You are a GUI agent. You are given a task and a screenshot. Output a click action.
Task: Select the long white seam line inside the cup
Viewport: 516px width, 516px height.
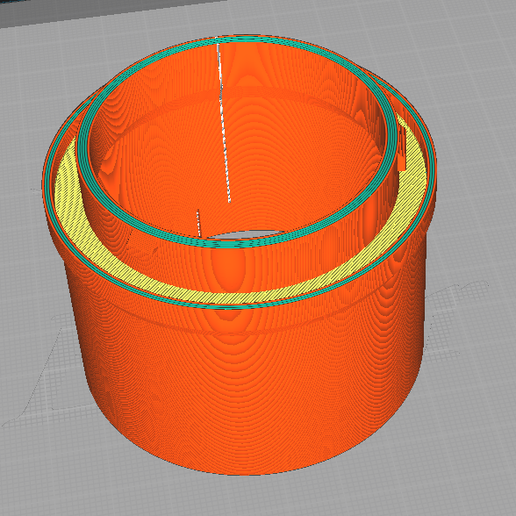224,123
